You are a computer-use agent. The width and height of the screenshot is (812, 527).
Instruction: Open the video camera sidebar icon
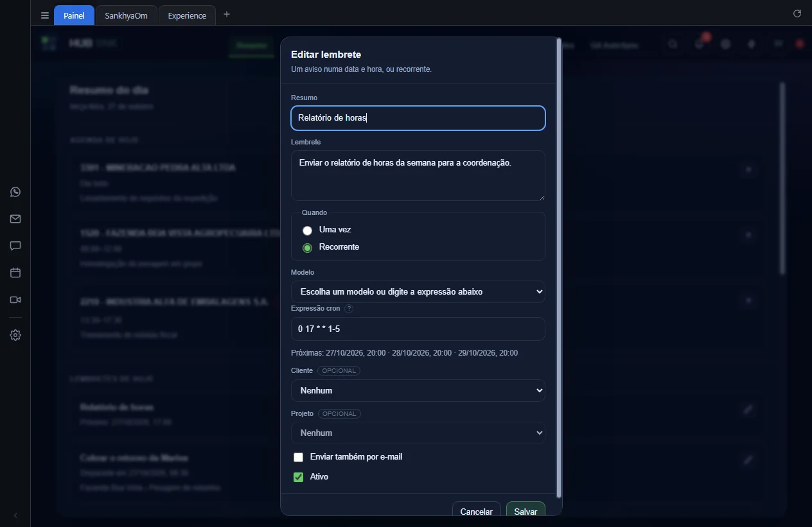tap(15, 300)
